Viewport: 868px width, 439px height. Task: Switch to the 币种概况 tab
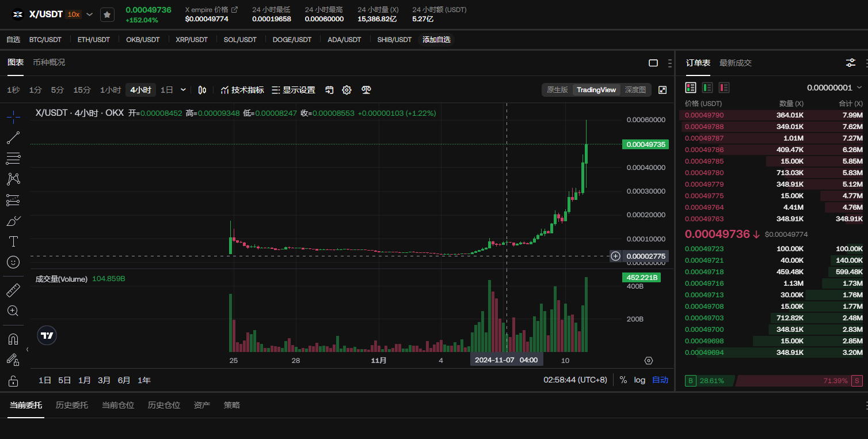[49, 62]
